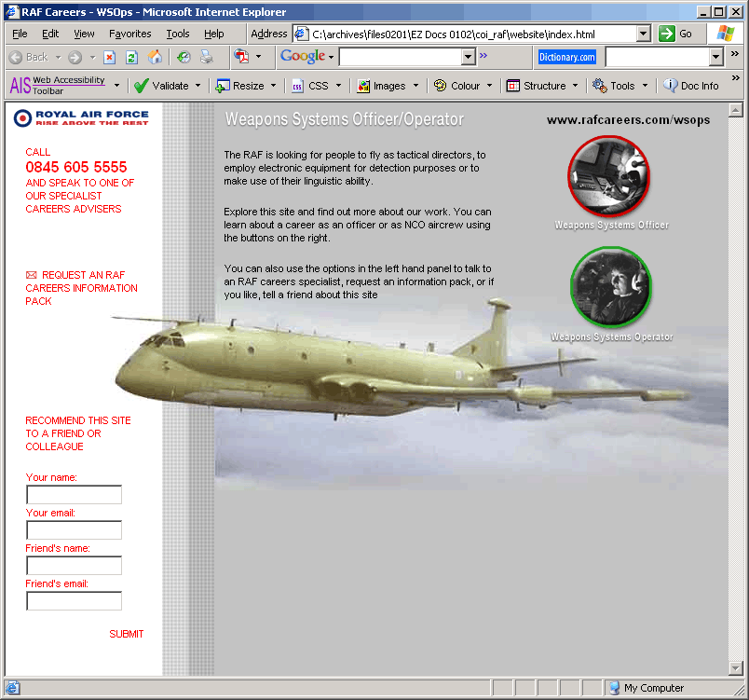Expand the Images dropdown arrow

[x=415, y=86]
